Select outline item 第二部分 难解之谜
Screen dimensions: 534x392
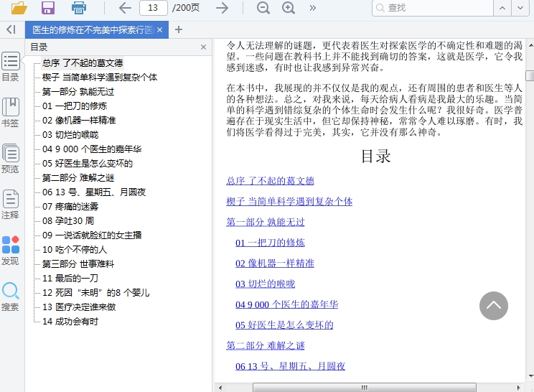78,178
